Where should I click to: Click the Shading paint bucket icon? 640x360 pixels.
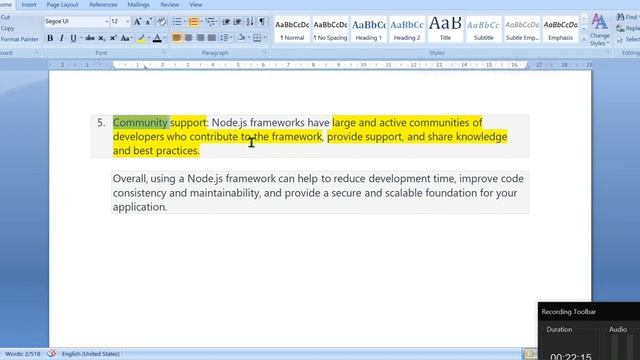241,38
